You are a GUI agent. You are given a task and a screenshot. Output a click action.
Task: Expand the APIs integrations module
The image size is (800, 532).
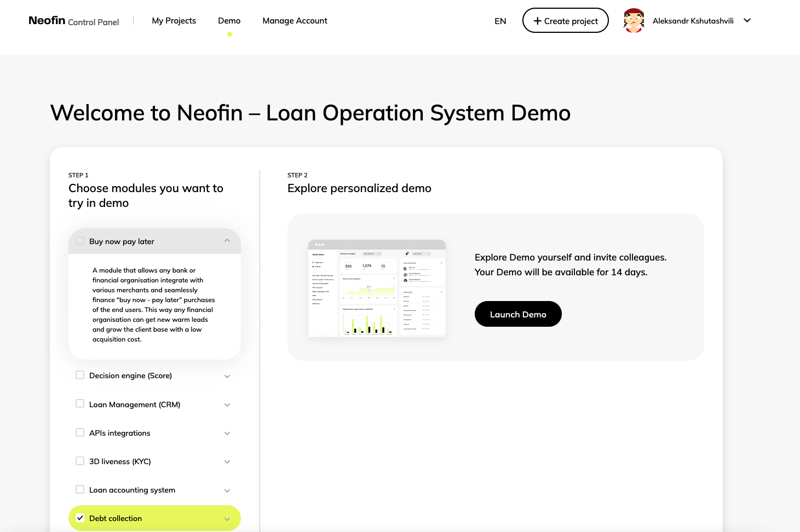coord(227,433)
